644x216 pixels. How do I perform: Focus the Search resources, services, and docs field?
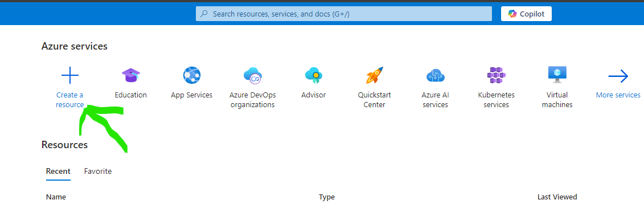[x=344, y=14]
